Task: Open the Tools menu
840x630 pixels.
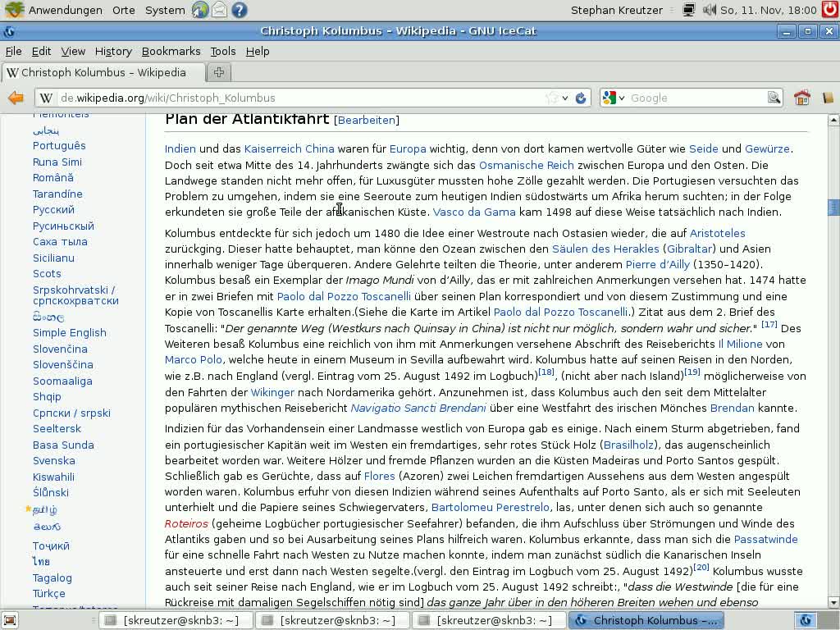Action: tap(223, 52)
